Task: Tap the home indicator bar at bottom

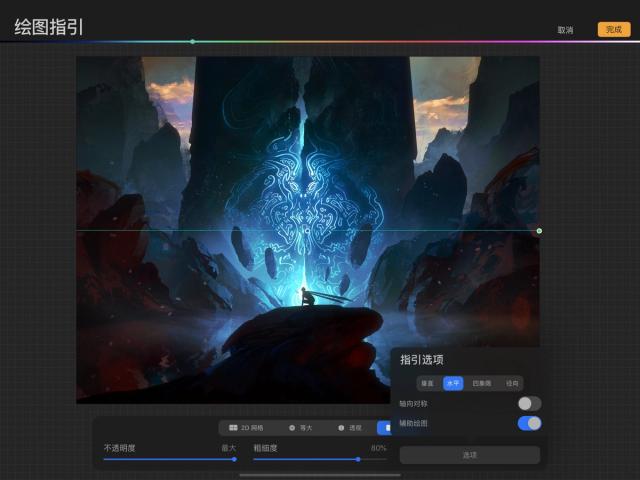Action: pyautogui.click(x=320, y=475)
